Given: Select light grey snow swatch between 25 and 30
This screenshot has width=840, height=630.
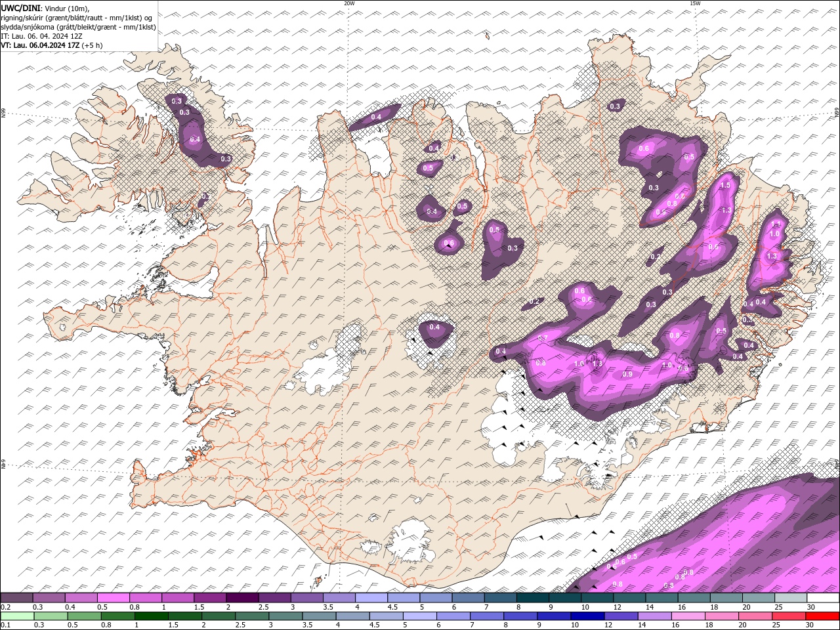Looking at the screenshot, I should (x=790, y=598).
